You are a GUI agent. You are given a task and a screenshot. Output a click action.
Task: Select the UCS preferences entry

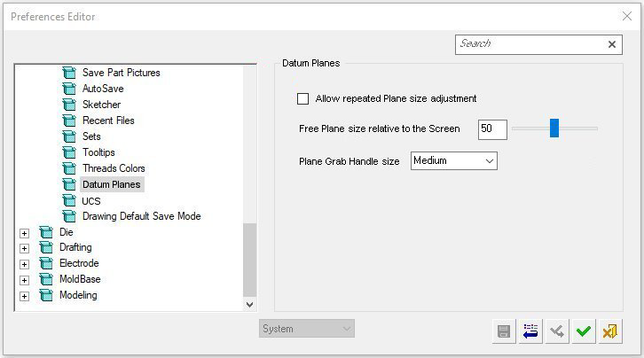click(x=91, y=200)
